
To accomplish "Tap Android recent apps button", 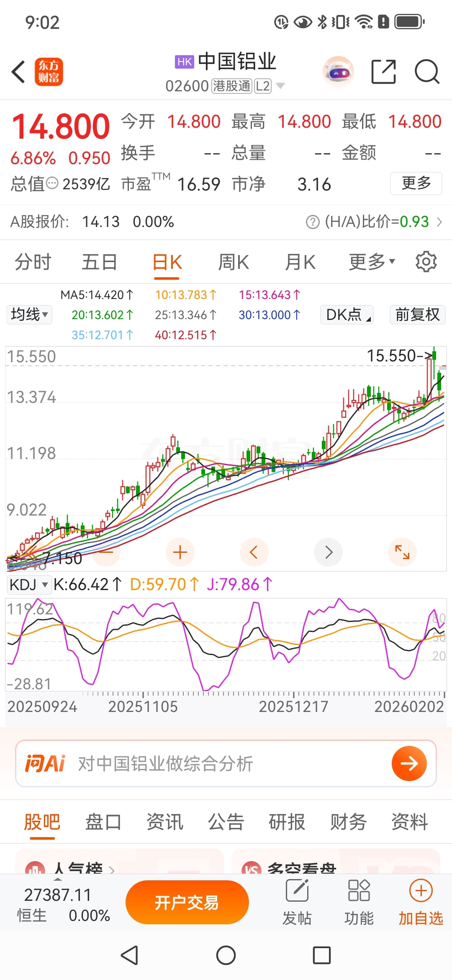I will click(x=322, y=956).
